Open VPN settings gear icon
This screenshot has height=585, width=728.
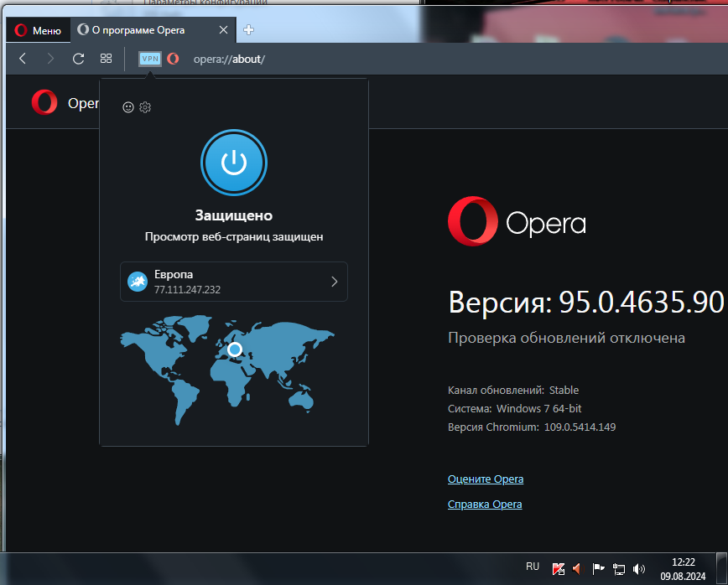tap(145, 107)
